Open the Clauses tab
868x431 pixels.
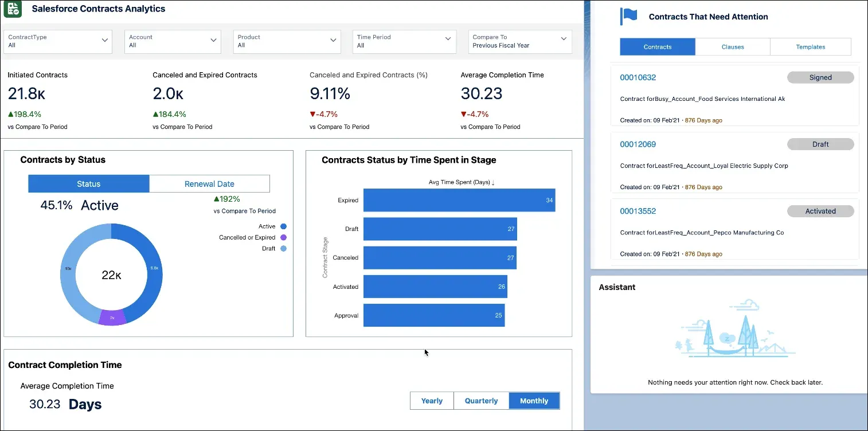tap(733, 46)
